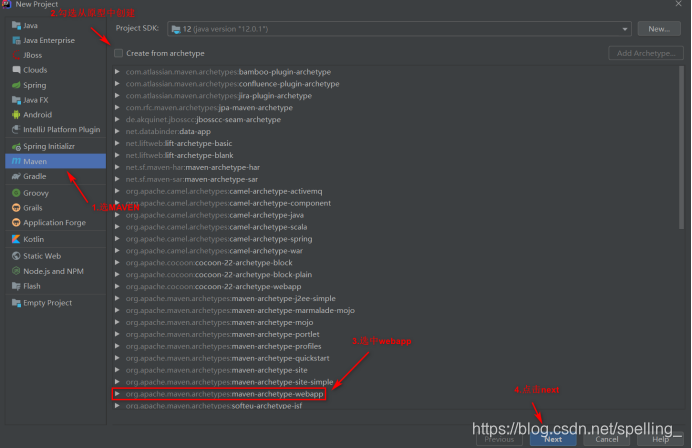
Task: Select Spring project type
Action: point(56,85)
